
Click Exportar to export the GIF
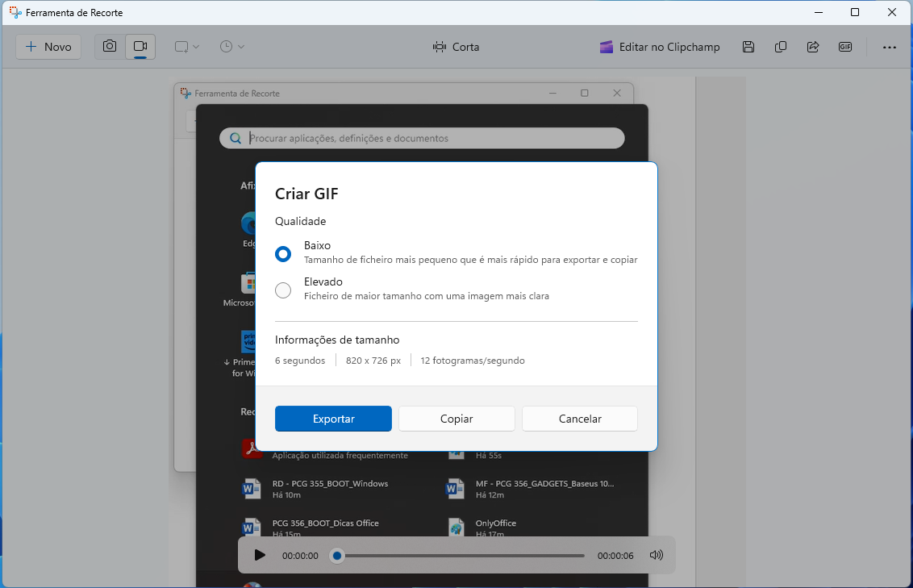coord(333,419)
